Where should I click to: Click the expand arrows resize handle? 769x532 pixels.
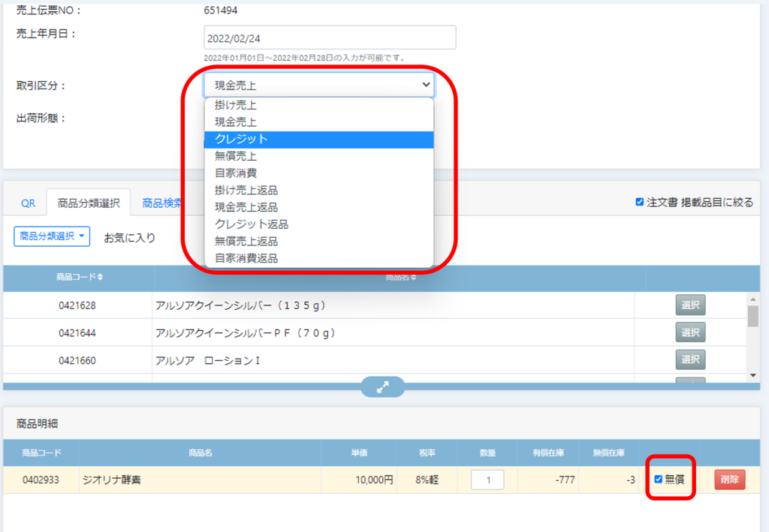click(x=383, y=387)
